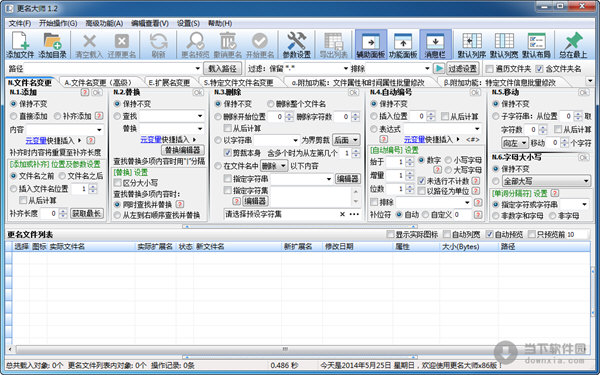Click help icon beside 补齐添加
Screen dimensions: 600x375
point(99,116)
